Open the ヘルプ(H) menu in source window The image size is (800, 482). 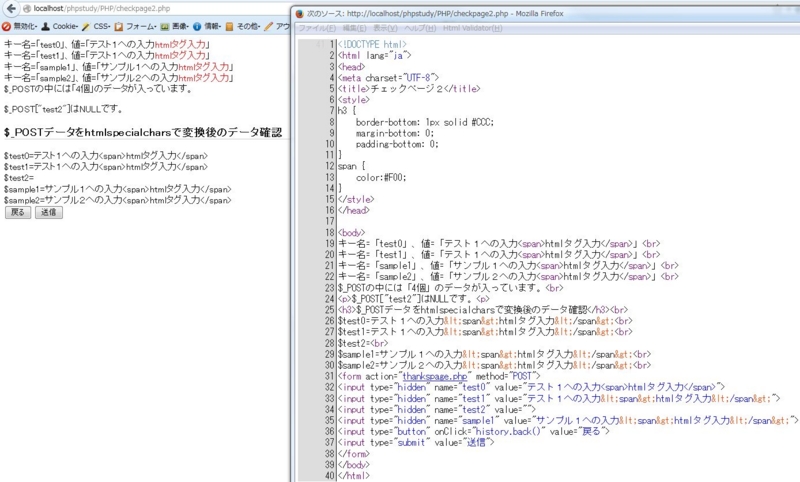(420, 28)
